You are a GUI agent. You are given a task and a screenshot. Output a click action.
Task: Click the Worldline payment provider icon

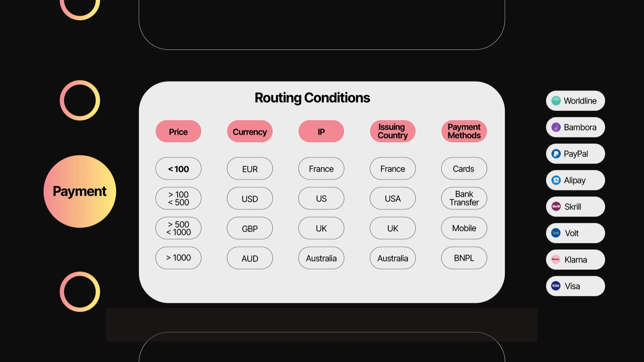pos(556,100)
